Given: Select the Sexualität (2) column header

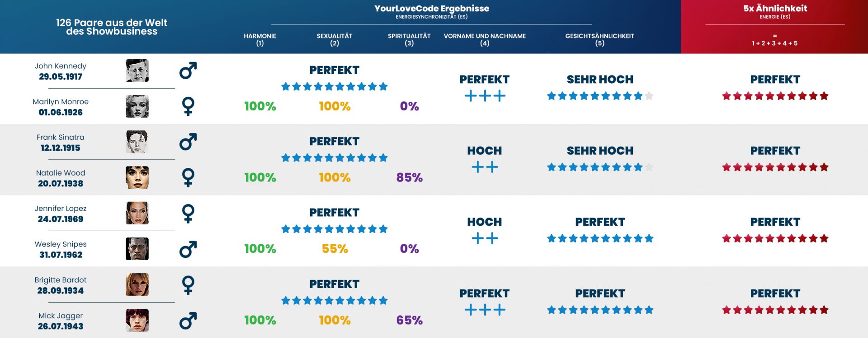Looking at the screenshot, I should coord(335,39).
